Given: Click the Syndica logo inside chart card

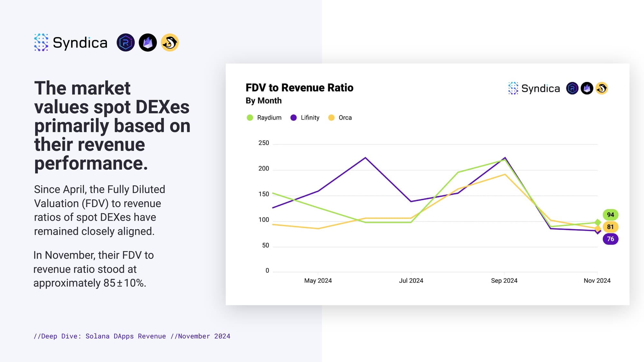Looking at the screenshot, I should tap(534, 88).
